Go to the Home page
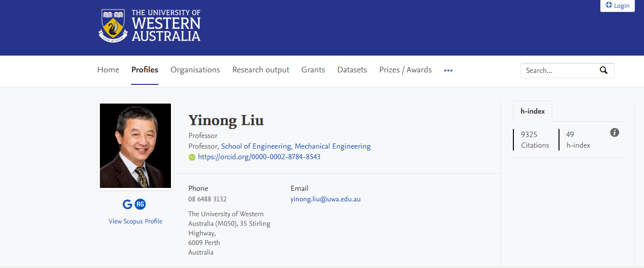 coord(108,70)
